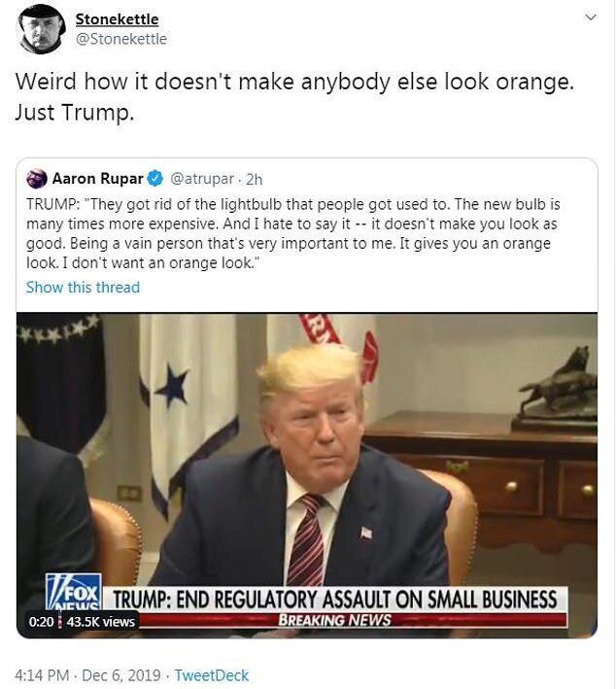The width and height of the screenshot is (616, 689).
Task: Click the headline chyron on the video
Action: (335, 600)
